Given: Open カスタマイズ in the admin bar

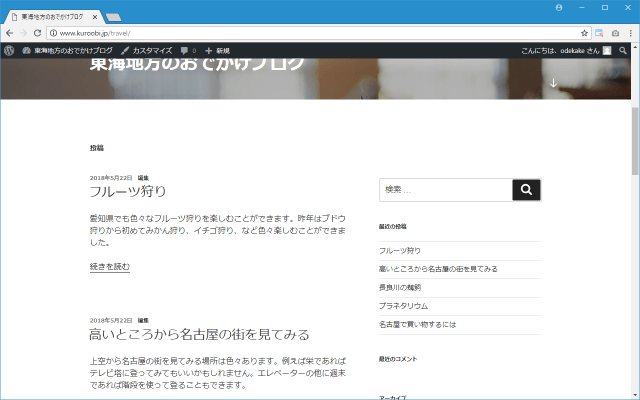Looking at the screenshot, I should pos(147,51).
